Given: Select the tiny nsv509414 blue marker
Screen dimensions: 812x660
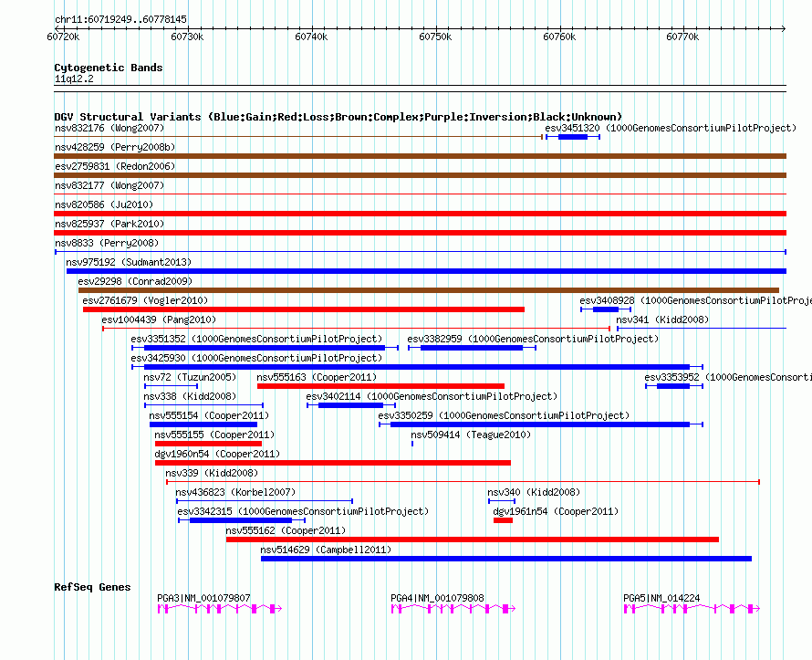Looking at the screenshot, I should point(412,444).
